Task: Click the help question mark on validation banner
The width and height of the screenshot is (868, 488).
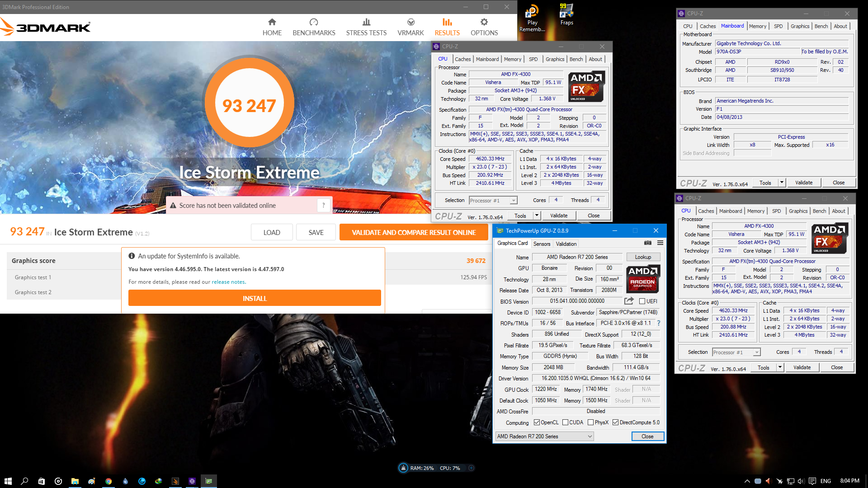Action: (323, 205)
